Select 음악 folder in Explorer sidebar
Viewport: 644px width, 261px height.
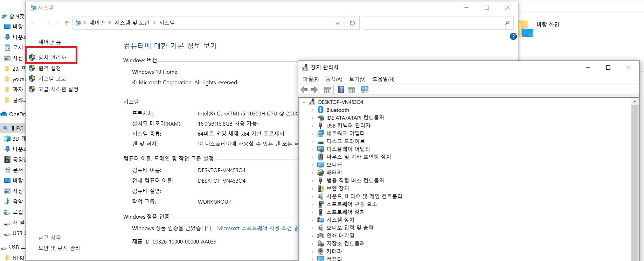(18, 202)
